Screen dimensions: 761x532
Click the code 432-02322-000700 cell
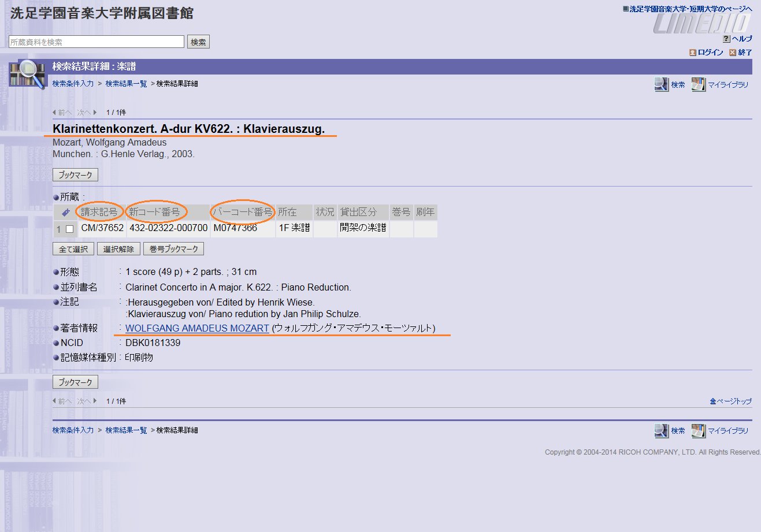168,228
